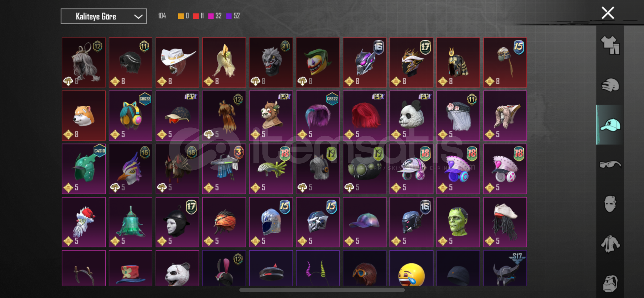644x298 pixels.
Task: Filter by purple quality count 52
Action: pos(233,16)
